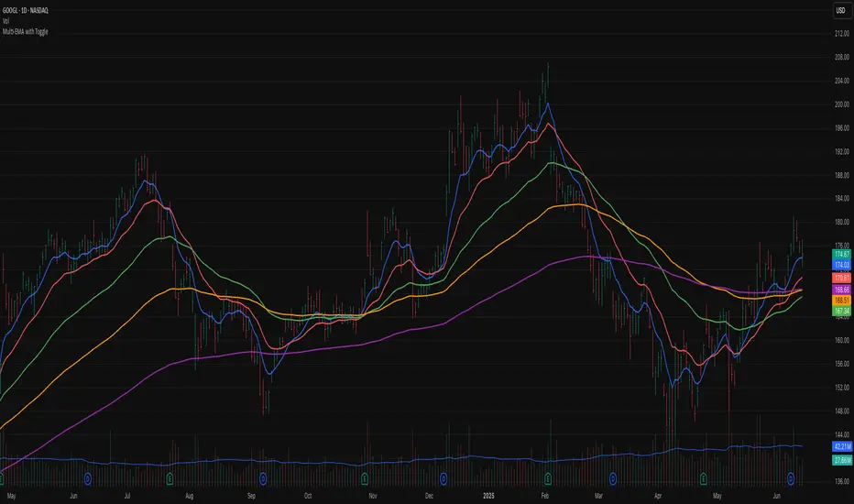
Task: Click the 204.00 price axis label
Action: click(x=841, y=81)
